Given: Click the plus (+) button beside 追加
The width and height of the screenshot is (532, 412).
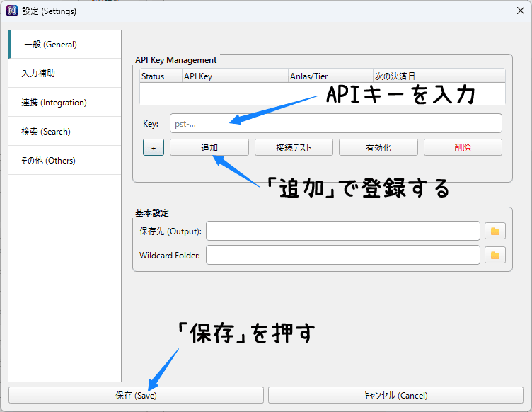Looking at the screenshot, I should [x=154, y=148].
